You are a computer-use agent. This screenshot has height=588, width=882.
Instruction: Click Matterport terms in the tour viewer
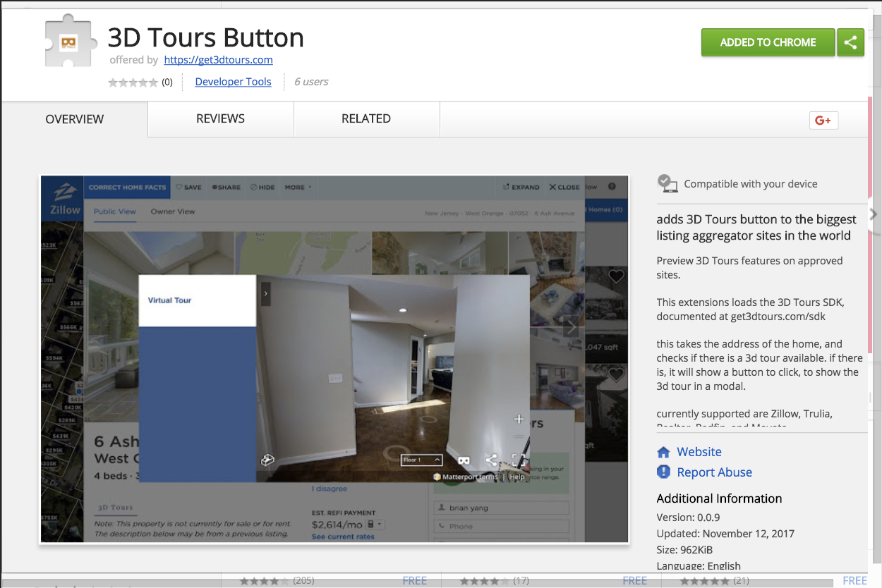click(x=470, y=477)
